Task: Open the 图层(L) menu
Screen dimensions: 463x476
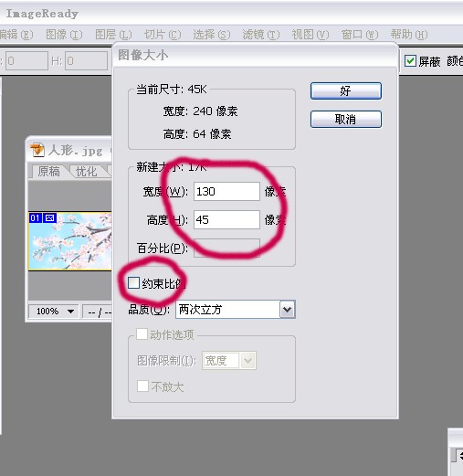Action: (x=113, y=35)
